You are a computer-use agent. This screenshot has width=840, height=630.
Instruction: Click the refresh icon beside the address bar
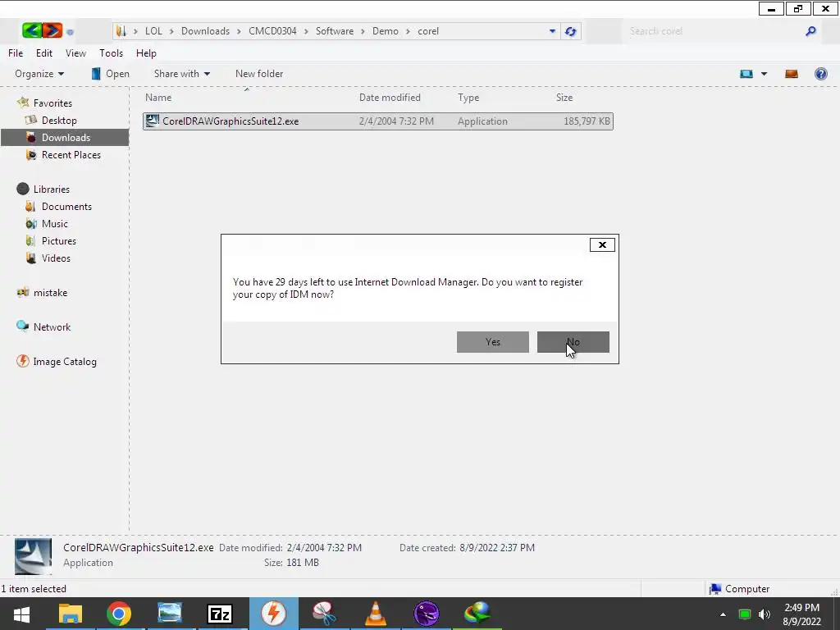(x=571, y=32)
